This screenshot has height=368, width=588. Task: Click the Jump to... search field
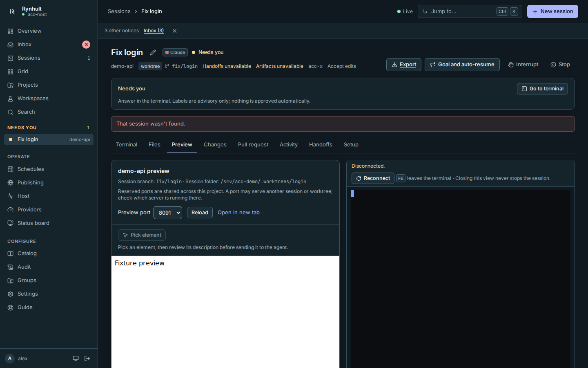click(470, 11)
